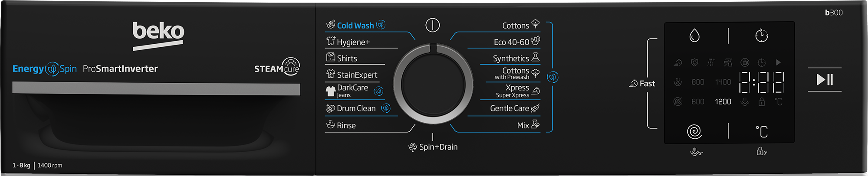Tap the water drop icon on display
This screenshot has height=176, width=868.
point(694,36)
